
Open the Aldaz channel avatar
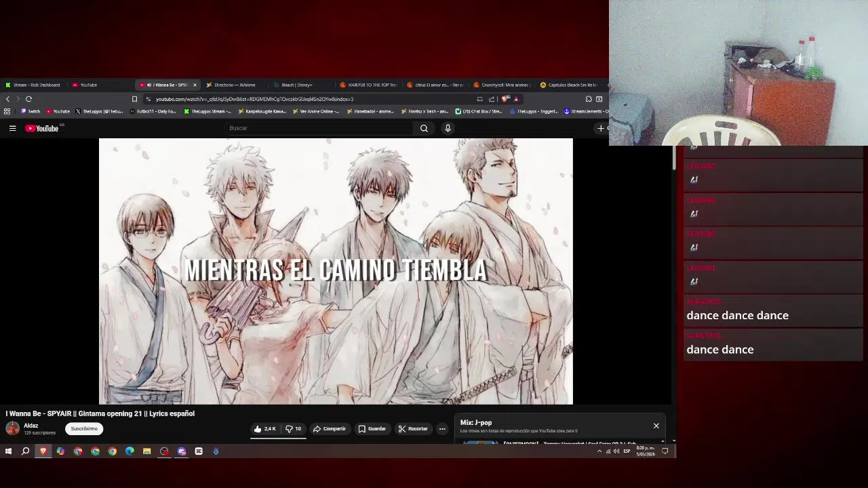click(12, 428)
